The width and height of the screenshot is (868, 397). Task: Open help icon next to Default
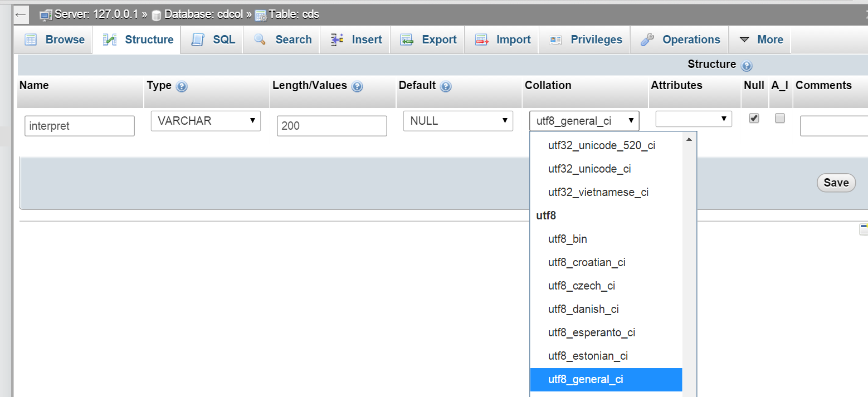[445, 87]
